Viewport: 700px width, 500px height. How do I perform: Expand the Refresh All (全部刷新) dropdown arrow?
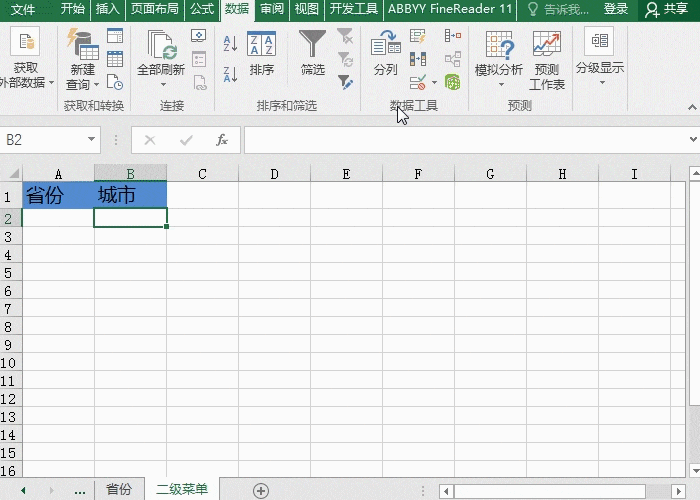tap(163, 84)
